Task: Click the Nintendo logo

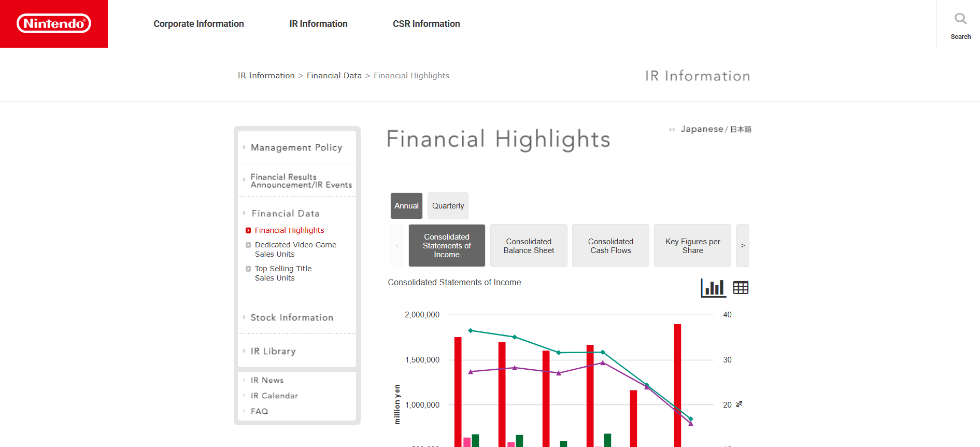Action: click(54, 24)
